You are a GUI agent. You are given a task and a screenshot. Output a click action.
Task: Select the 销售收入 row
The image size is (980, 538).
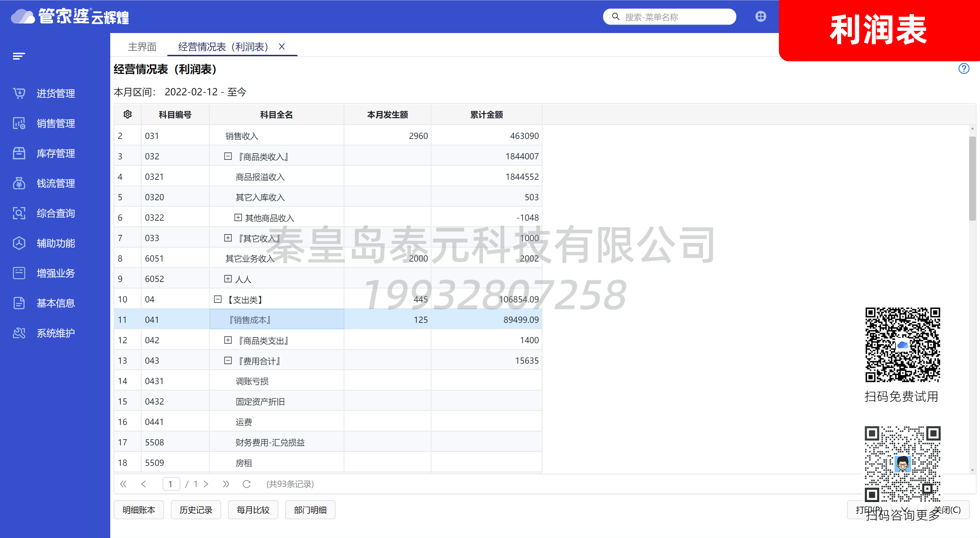328,136
